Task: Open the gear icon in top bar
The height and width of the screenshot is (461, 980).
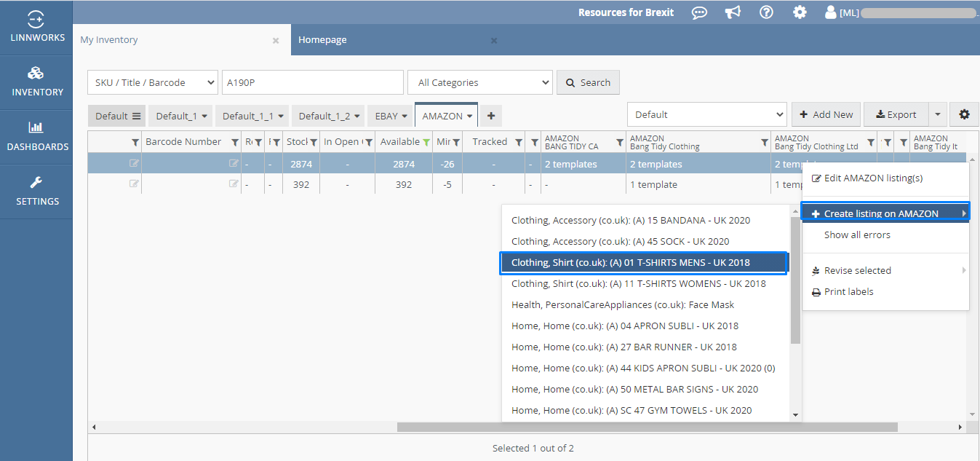Action: click(800, 12)
